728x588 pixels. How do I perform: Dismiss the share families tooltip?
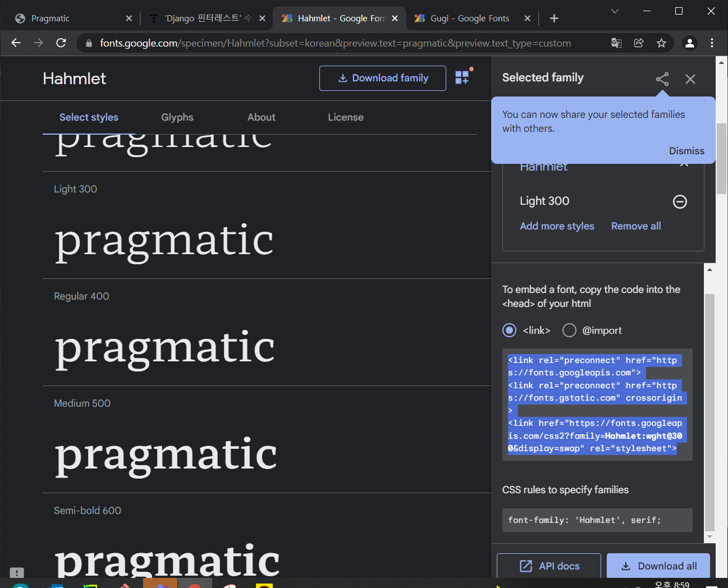(x=686, y=151)
